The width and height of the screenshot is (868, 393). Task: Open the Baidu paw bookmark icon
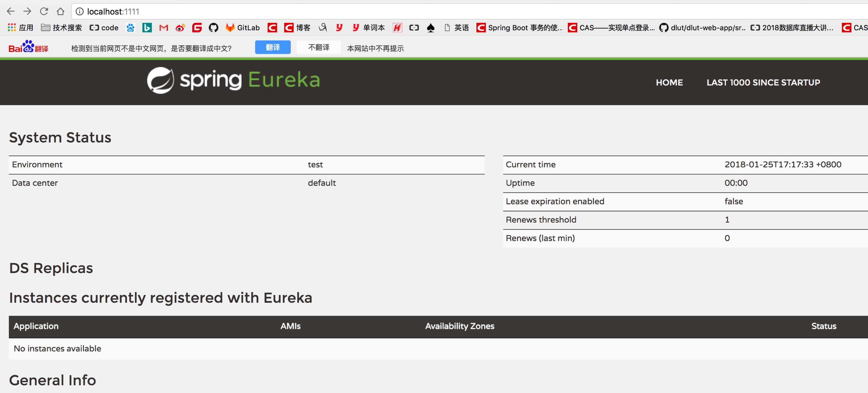(130, 28)
